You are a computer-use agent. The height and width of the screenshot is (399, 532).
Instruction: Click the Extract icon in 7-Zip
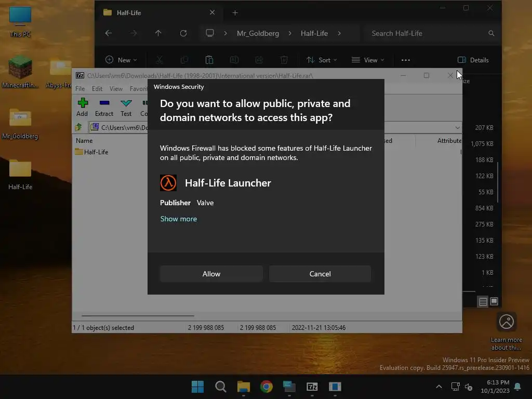click(x=104, y=108)
